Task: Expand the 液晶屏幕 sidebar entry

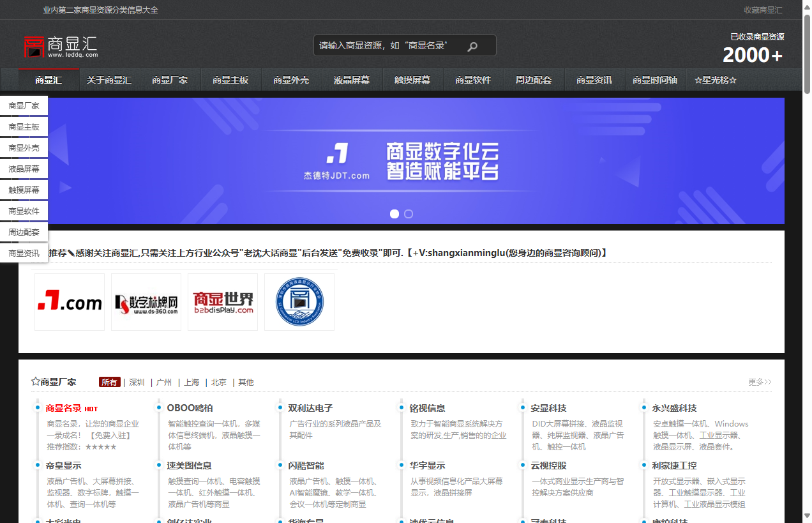Action: (x=24, y=169)
